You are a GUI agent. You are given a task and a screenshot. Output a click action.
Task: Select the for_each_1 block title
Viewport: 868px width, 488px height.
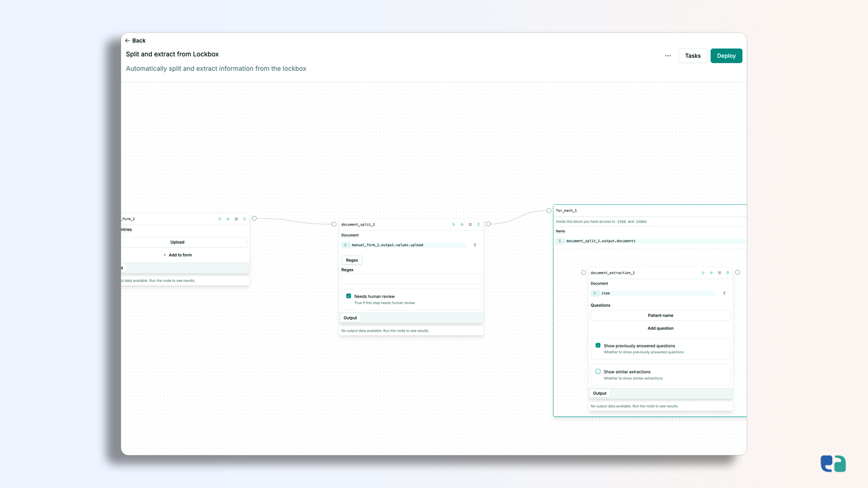click(566, 211)
